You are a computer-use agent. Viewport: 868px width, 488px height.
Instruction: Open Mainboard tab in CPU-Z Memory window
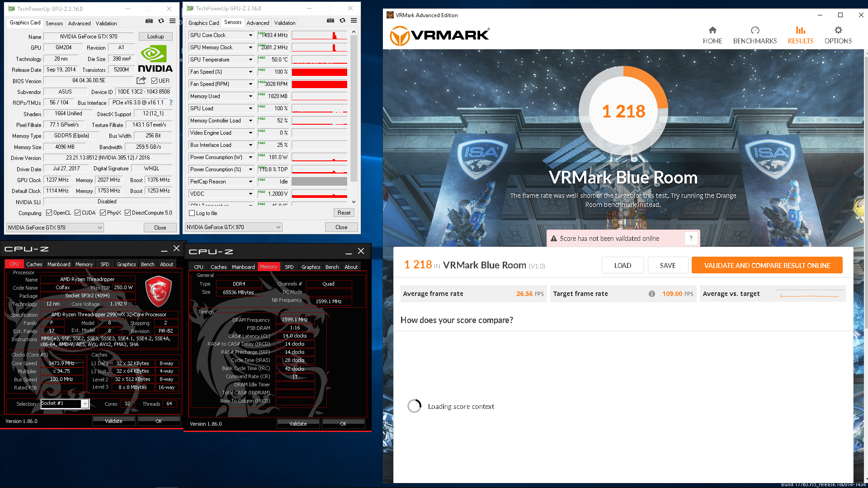pos(243,267)
